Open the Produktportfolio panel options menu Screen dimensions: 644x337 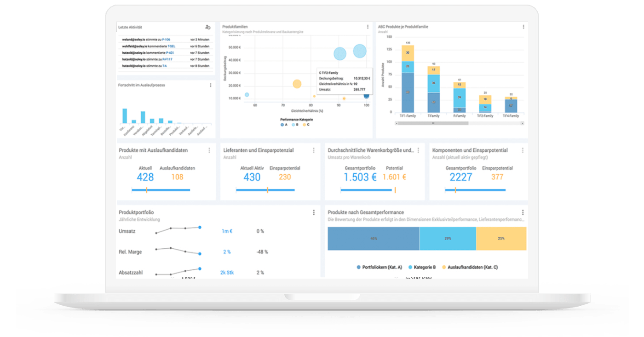(314, 212)
